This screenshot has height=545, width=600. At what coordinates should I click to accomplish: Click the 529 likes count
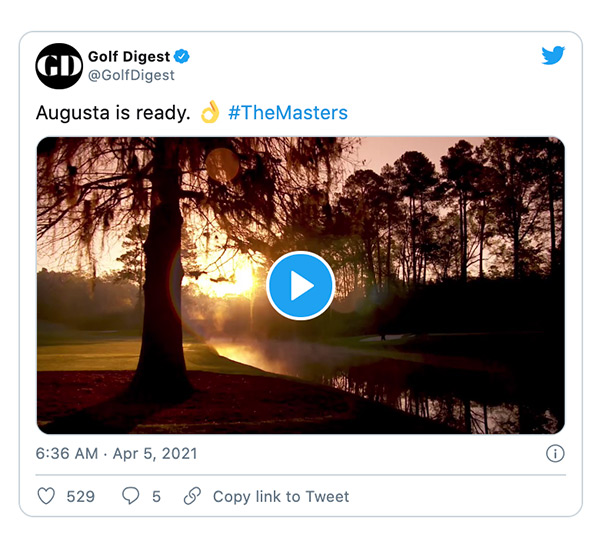(x=80, y=496)
